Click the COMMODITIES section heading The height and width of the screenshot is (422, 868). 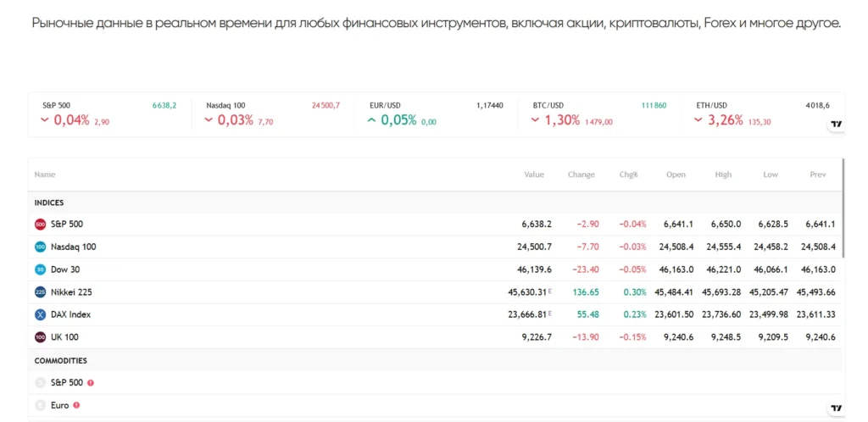coord(61,361)
